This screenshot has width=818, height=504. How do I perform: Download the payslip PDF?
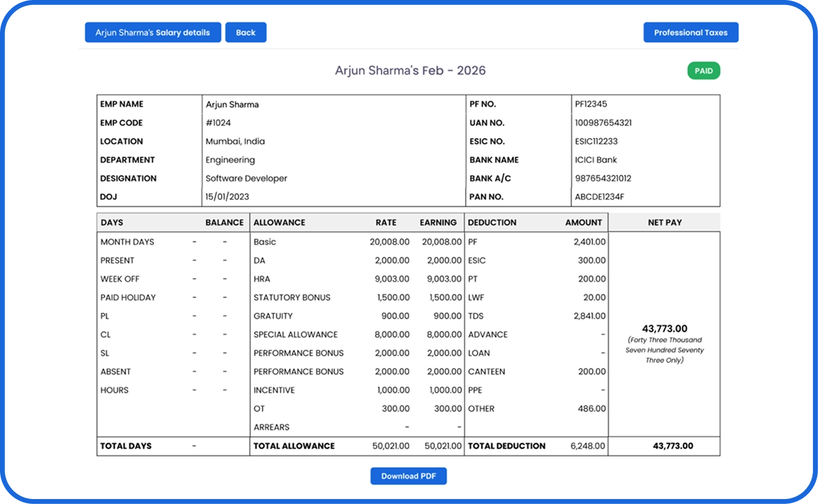pos(409,476)
